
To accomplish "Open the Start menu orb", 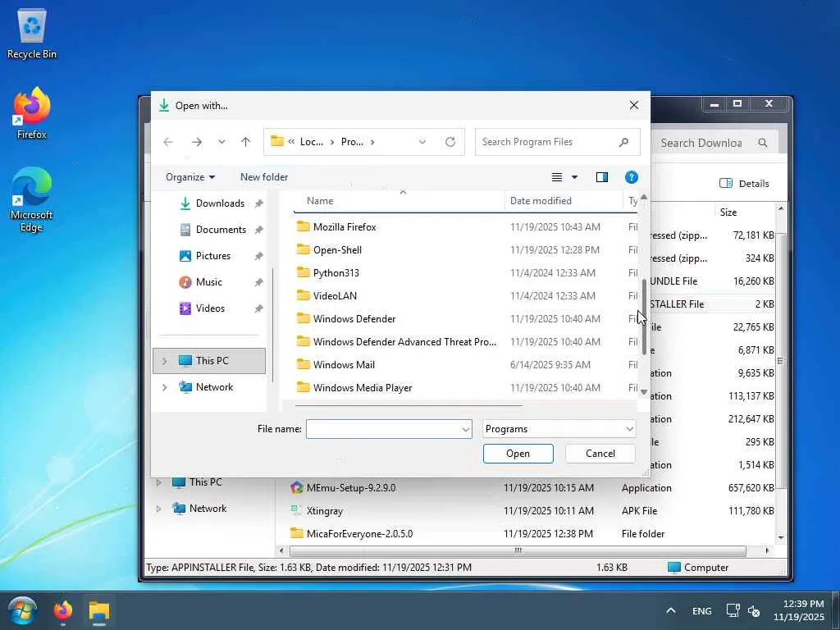I will [x=22, y=610].
